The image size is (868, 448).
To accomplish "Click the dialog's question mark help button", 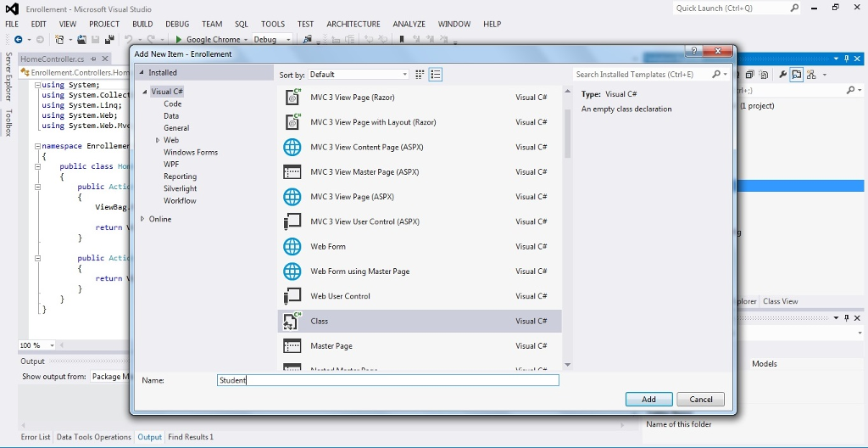I will pos(694,53).
